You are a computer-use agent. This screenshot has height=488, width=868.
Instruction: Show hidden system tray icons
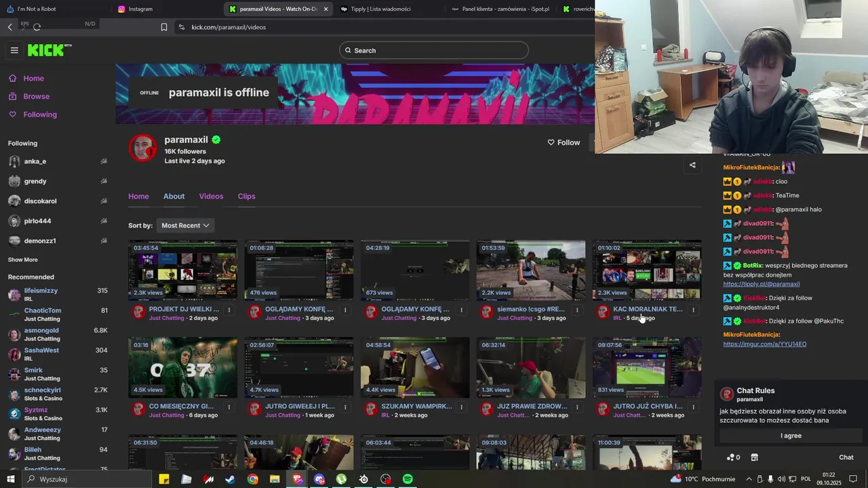coord(749,479)
